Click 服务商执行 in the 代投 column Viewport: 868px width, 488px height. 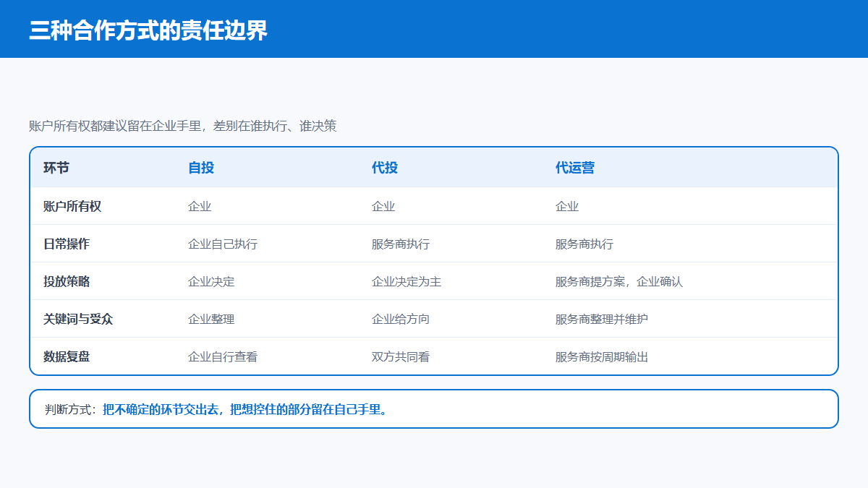point(401,244)
